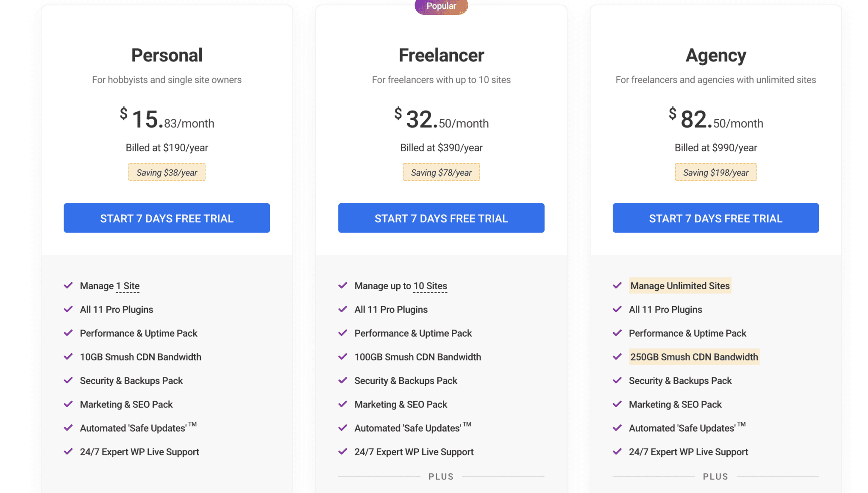
Task: Start the 7 days free trial for Personal plan
Action: point(167,218)
